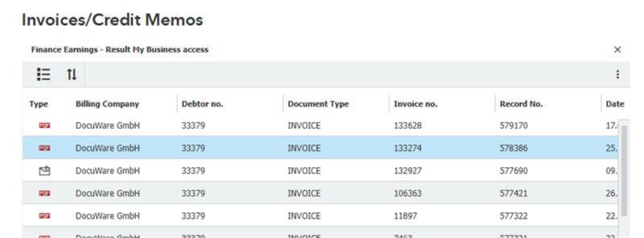Click the Type column header
Image resolution: width=644 pixels, height=238 pixels.
[x=39, y=104]
